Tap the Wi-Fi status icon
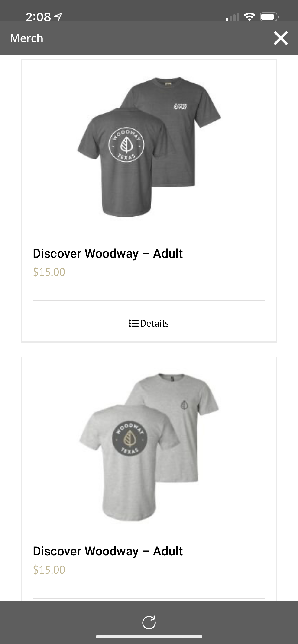The height and width of the screenshot is (644, 298). 249,17
